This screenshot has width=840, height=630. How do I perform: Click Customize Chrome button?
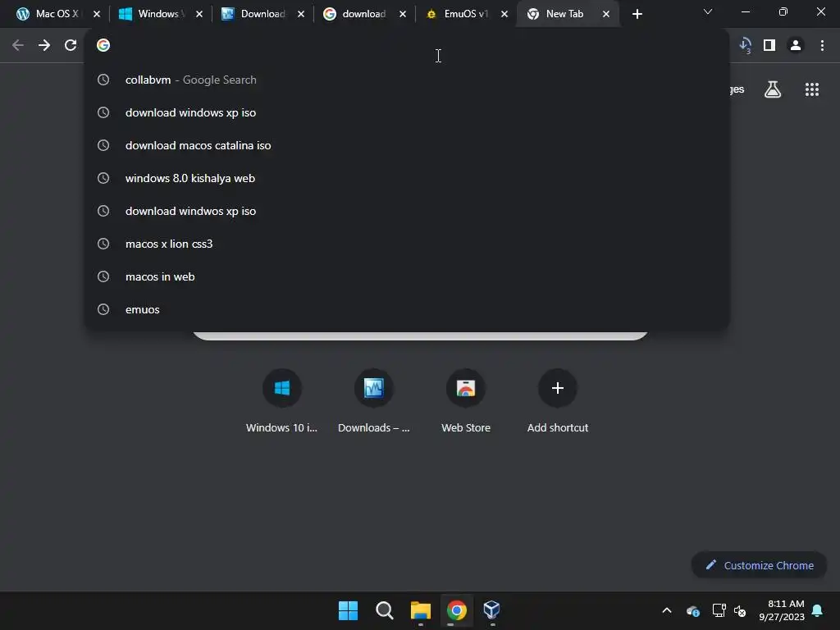(759, 565)
